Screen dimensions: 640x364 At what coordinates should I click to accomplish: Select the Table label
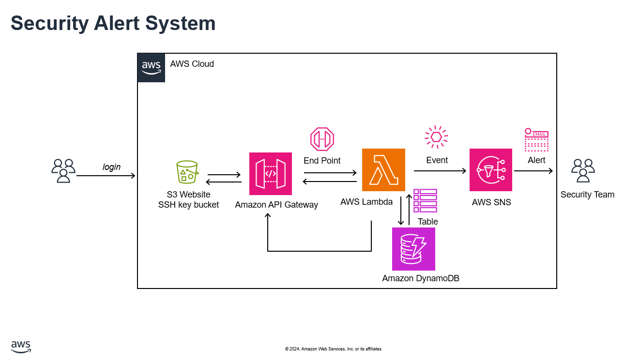428,222
